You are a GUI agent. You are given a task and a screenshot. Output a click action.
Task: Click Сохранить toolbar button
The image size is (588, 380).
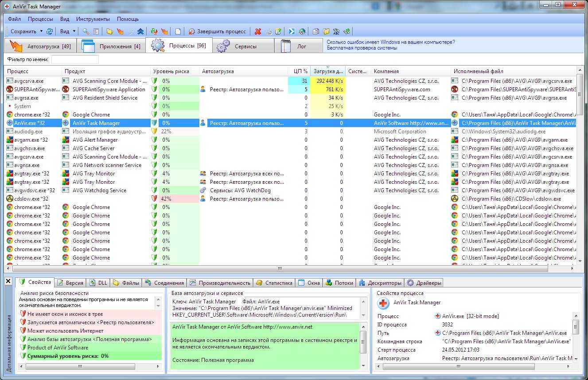pos(23,31)
